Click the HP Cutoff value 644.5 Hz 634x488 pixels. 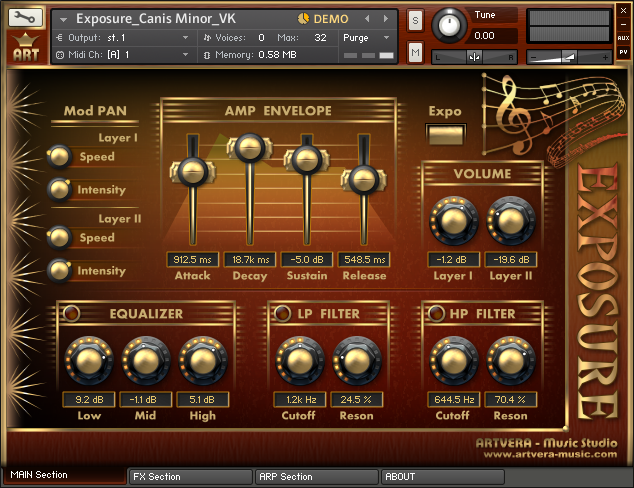pyautogui.click(x=454, y=399)
